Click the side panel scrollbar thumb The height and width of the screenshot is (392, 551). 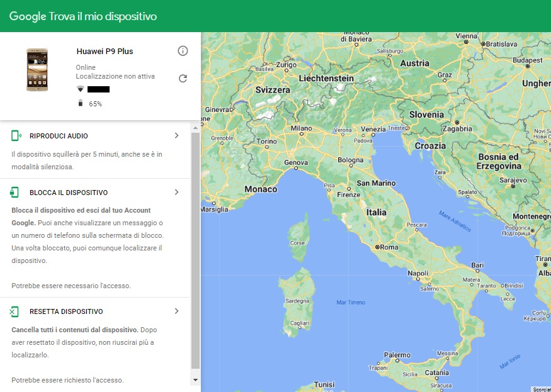tap(195, 250)
